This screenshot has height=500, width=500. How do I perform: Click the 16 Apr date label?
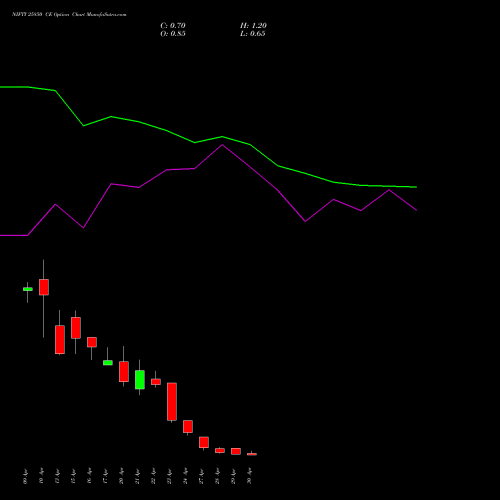click(89, 477)
